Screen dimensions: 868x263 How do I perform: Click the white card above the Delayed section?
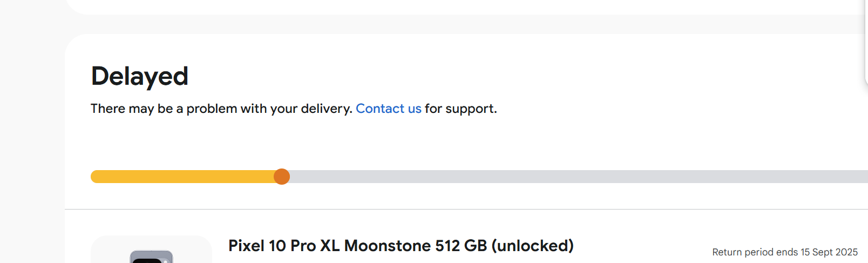pyautogui.click(x=464, y=6)
